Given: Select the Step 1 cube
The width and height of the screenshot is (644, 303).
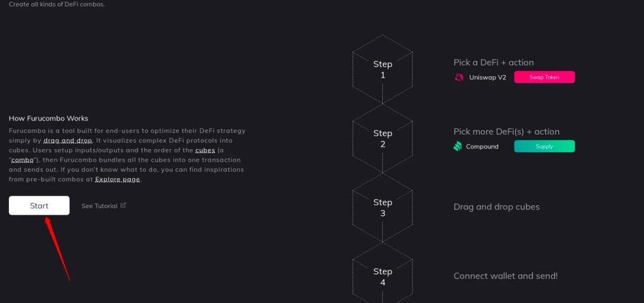Looking at the screenshot, I should pos(382,69).
